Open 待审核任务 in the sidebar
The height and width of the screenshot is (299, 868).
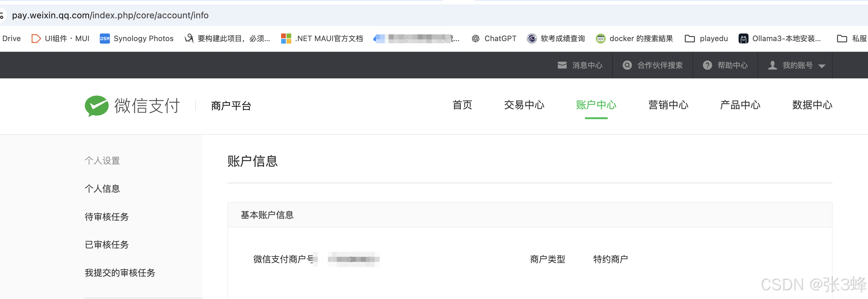click(x=106, y=217)
